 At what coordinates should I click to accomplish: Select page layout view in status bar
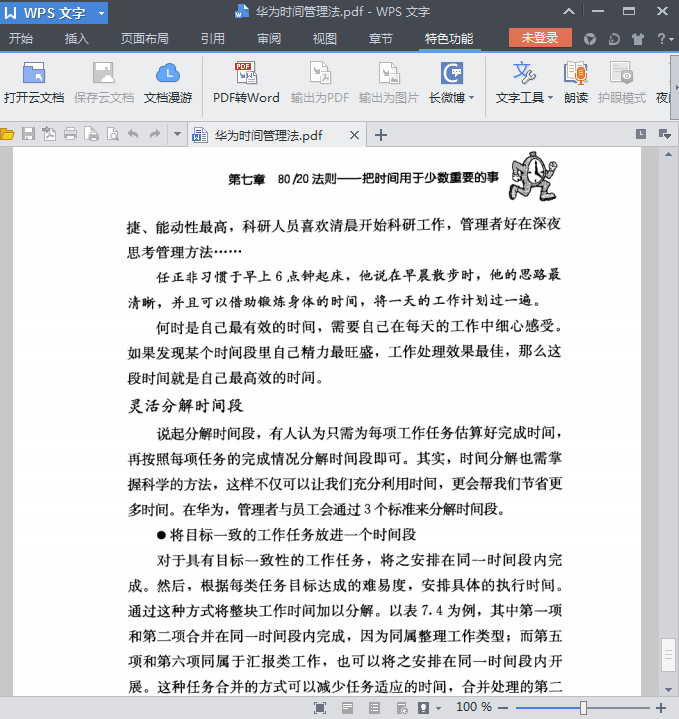click(x=347, y=708)
